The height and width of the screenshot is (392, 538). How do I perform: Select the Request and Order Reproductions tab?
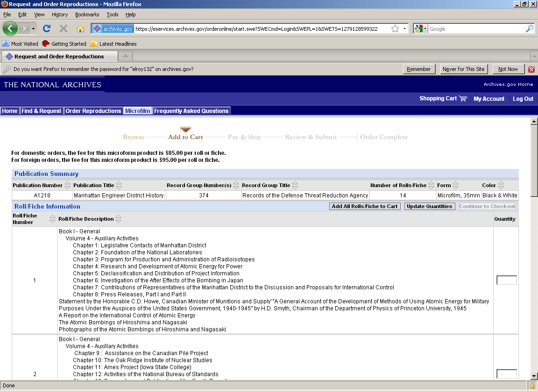pyautogui.click(x=59, y=56)
